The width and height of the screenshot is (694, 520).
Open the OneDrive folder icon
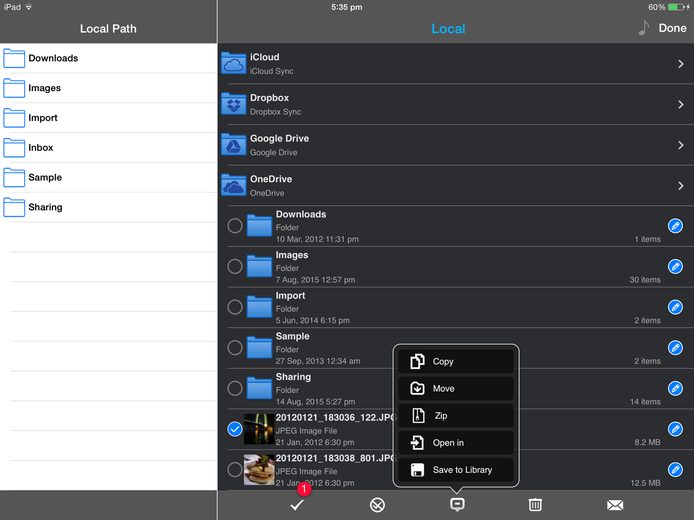[234, 185]
